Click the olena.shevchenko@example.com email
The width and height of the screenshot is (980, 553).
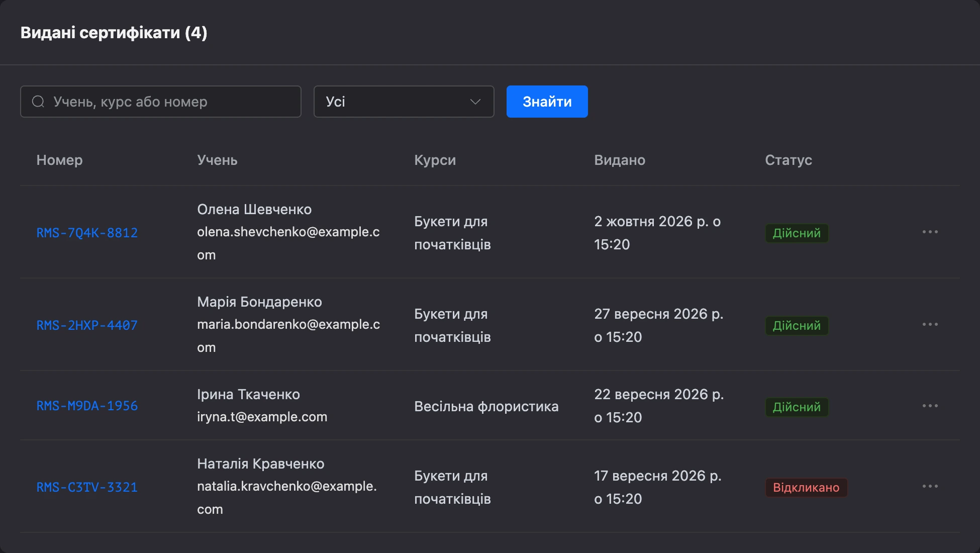[288, 243]
